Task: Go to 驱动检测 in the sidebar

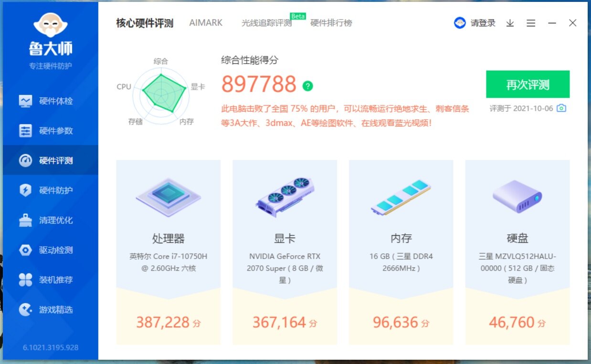Action: coord(50,250)
